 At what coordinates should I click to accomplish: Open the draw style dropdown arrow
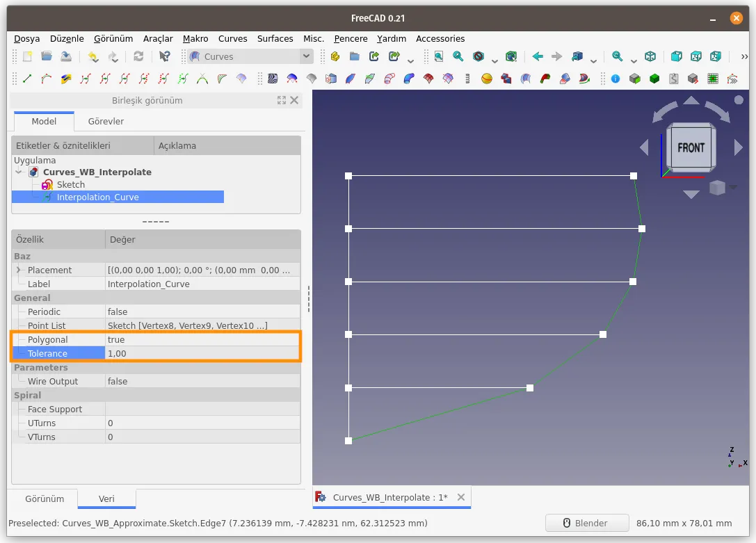[x=494, y=60]
